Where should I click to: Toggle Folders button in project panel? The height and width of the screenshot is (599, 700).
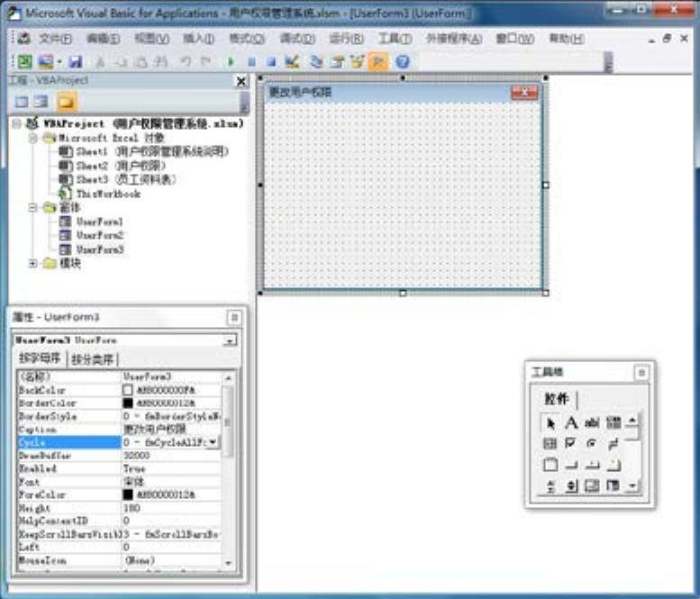66,102
